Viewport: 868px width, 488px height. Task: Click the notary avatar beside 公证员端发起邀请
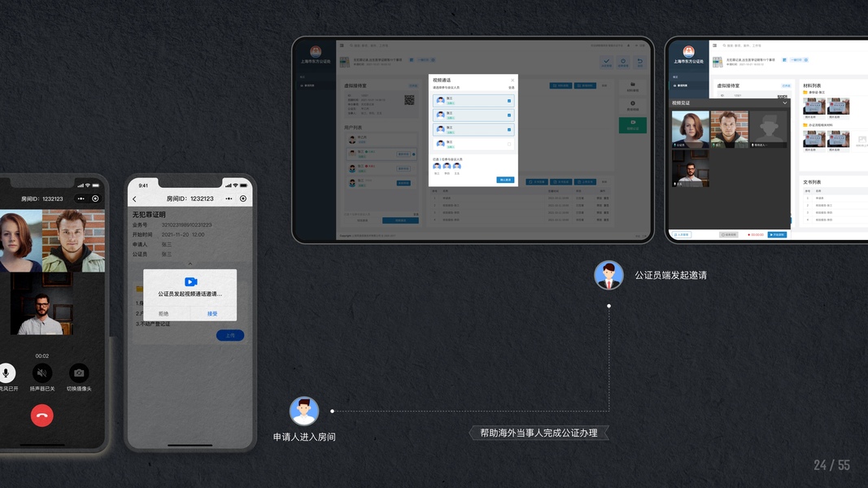click(609, 275)
